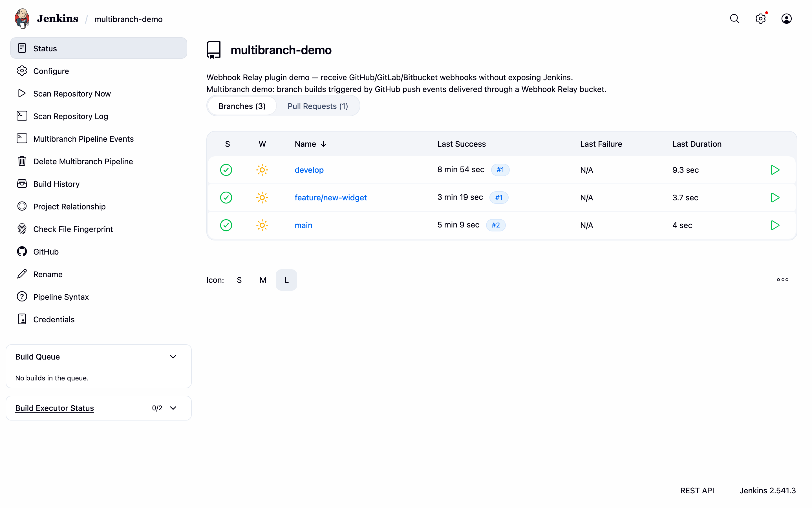Open Pipeline Syntax help

[x=99, y=297]
